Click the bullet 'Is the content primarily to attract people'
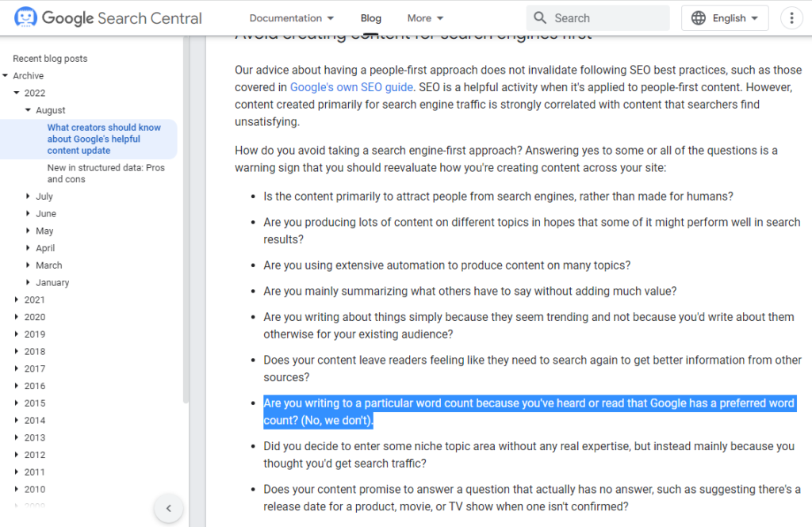 498,197
